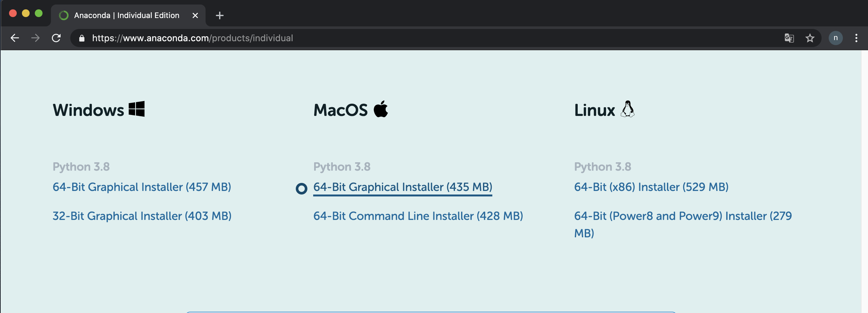Close the Anaconda Individual Edition tab

(x=195, y=15)
